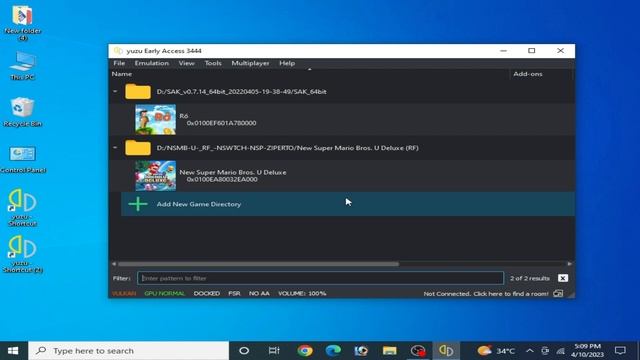Focus the filter pattern input field
This screenshot has height=360, width=640.
(x=320, y=278)
